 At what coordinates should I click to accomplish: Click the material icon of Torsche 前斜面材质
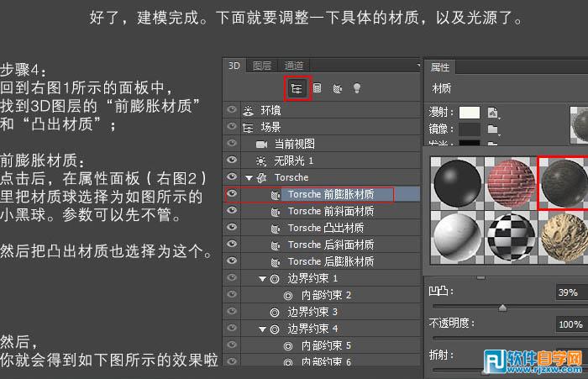click(x=276, y=212)
